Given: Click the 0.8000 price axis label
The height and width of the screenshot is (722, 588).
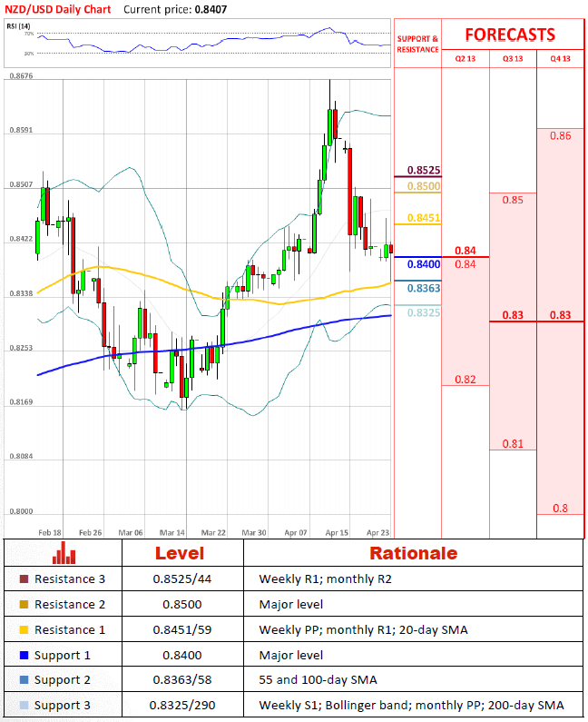Looking at the screenshot, I should coord(21,511).
